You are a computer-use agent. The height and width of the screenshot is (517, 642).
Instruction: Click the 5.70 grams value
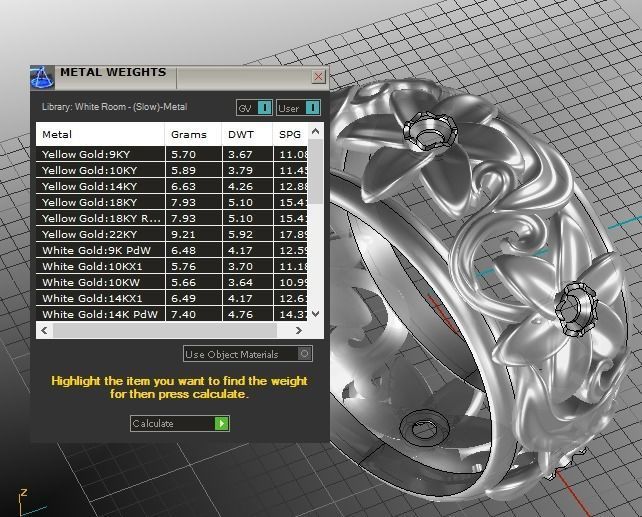(183, 154)
